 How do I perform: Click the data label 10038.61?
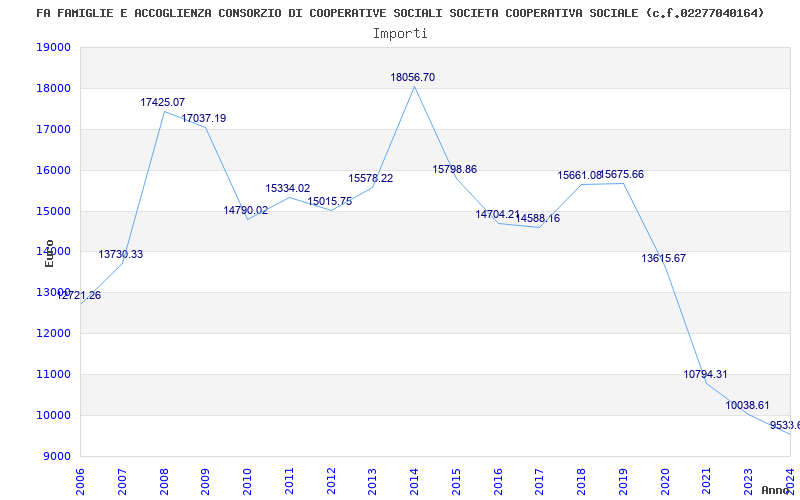click(x=747, y=406)
